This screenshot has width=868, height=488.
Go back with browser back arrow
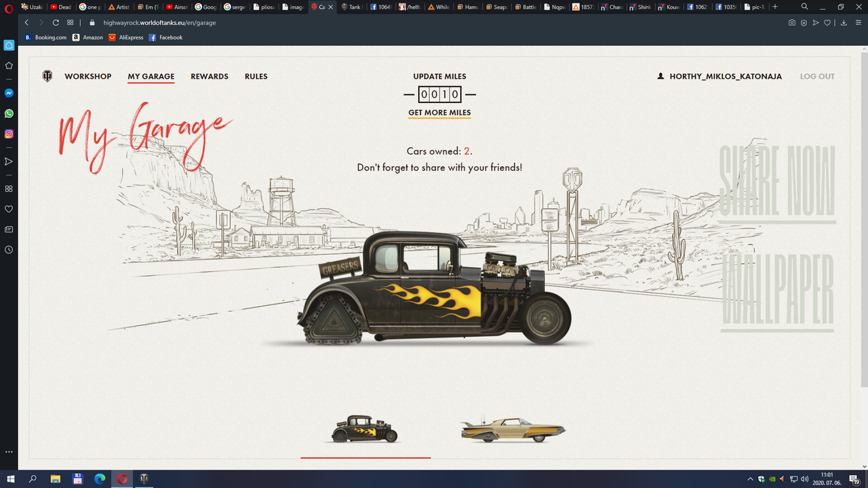[26, 22]
